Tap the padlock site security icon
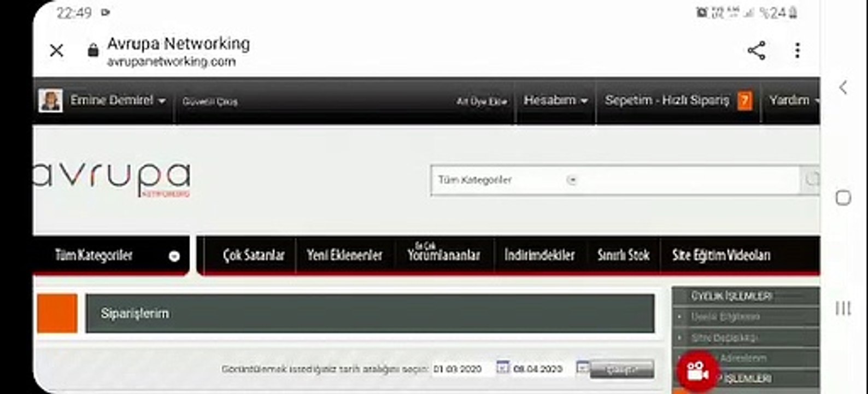Image resolution: width=868 pixels, height=394 pixels. [93, 50]
